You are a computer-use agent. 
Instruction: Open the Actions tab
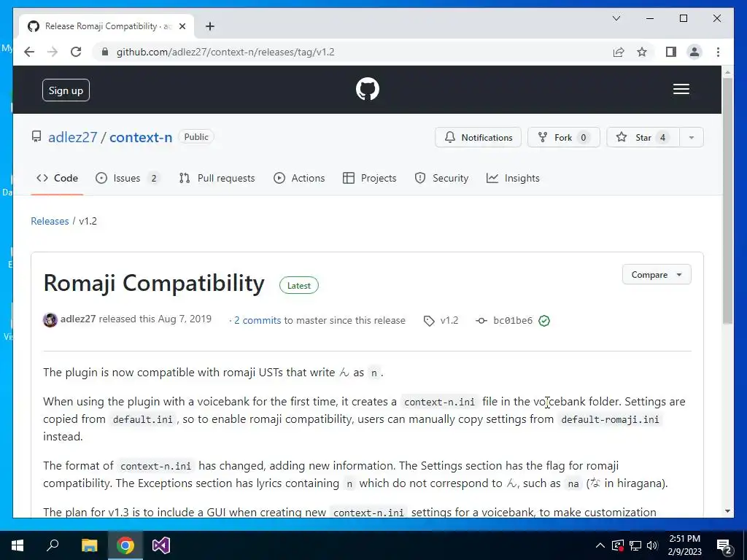299,178
